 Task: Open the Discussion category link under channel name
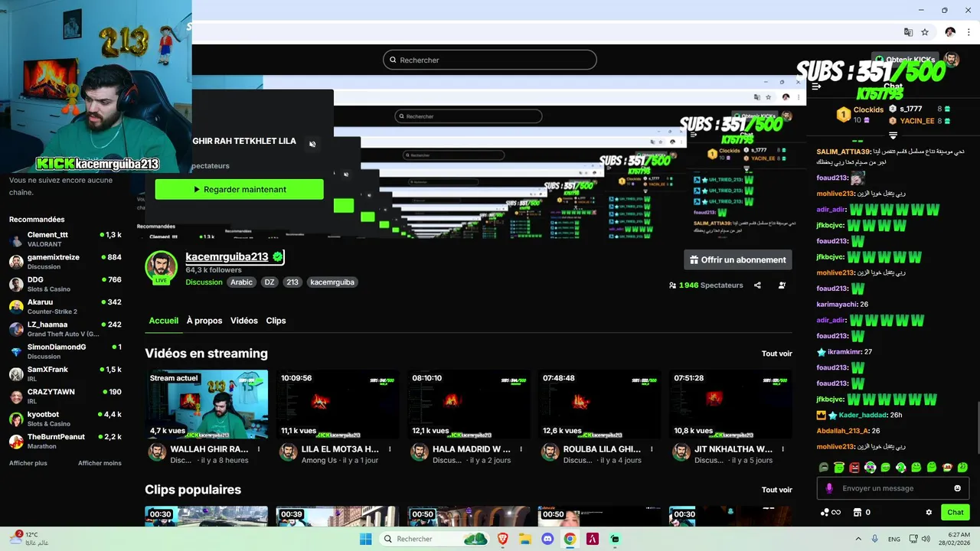[204, 282]
